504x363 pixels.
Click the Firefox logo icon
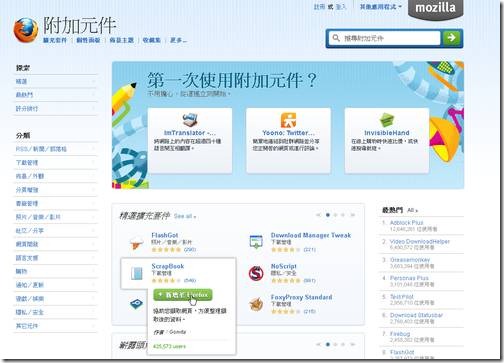26,31
